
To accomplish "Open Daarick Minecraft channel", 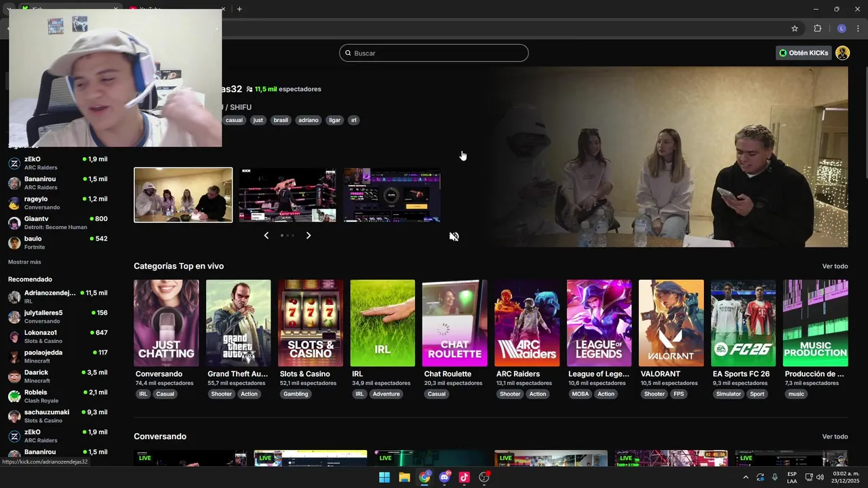I will pyautogui.click(x=58, y=376).
